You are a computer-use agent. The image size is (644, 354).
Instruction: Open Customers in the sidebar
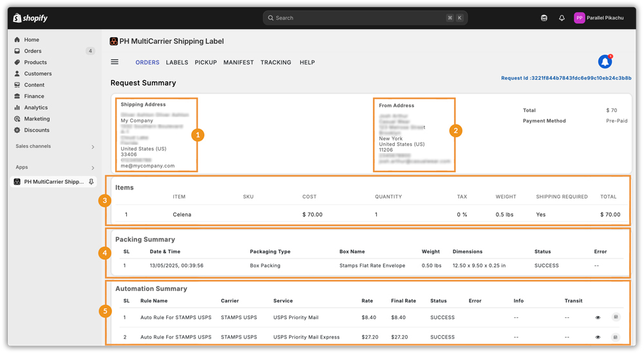pyautogui.click(x=38, y=74)
